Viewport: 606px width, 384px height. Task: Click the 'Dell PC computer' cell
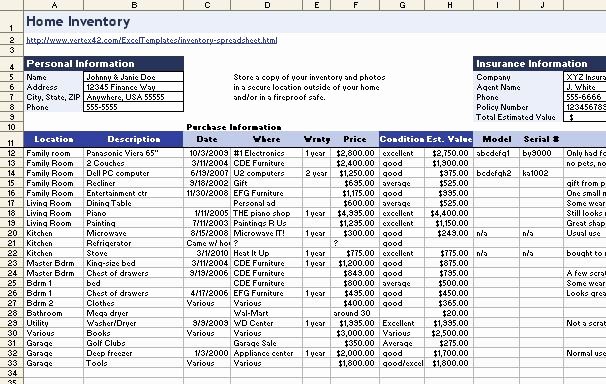point(133,173)
